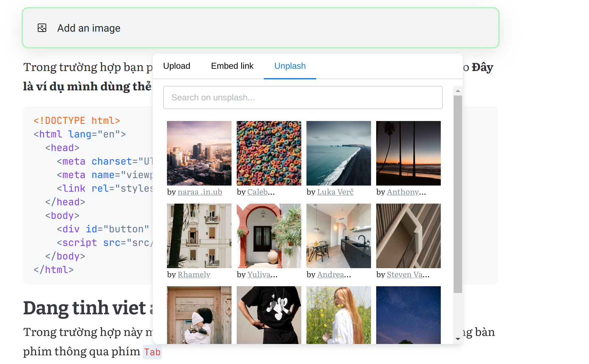
Task: Open the Embed link tab
Action: (x=232, y=66)
